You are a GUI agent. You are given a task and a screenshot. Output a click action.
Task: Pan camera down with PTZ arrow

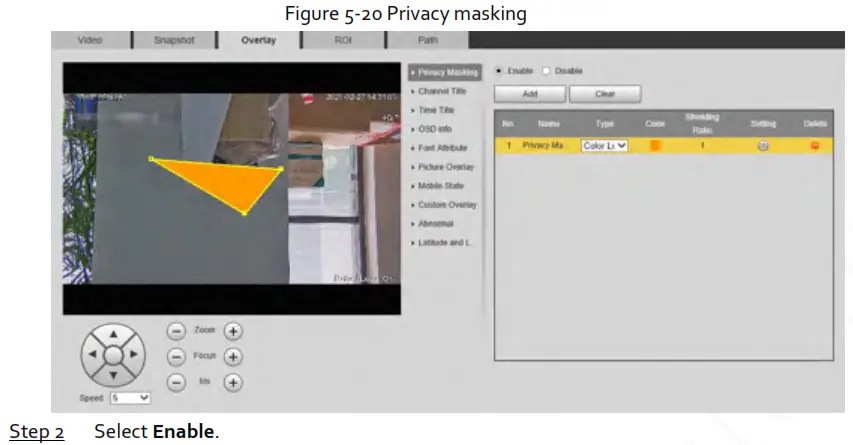coord(113,375)
